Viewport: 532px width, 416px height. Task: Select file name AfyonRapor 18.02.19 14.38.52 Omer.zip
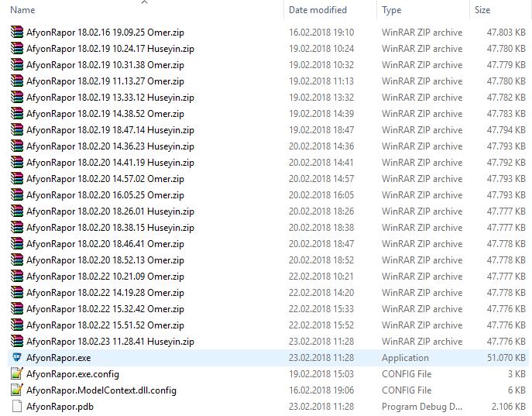pyautogui.click(x=105, y=114)
